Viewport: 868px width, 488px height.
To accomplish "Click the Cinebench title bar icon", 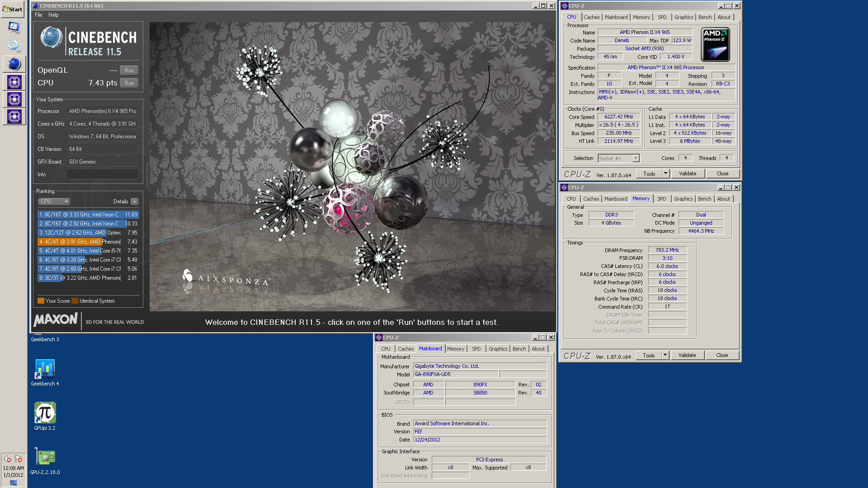I will tap(36, 6).
